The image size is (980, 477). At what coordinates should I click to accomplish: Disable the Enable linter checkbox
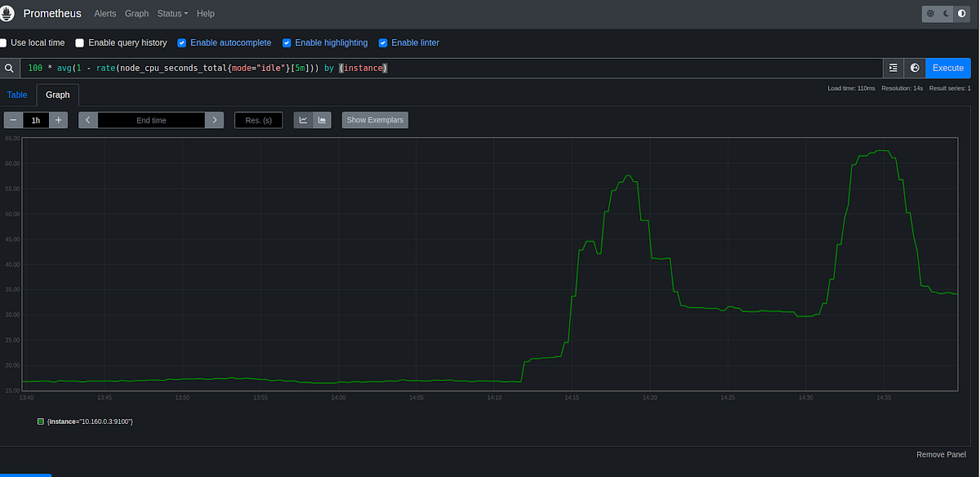coord(383,42)
